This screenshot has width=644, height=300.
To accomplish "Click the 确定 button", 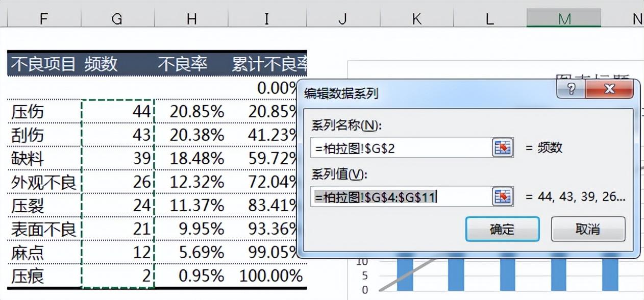I will [502, 229].
